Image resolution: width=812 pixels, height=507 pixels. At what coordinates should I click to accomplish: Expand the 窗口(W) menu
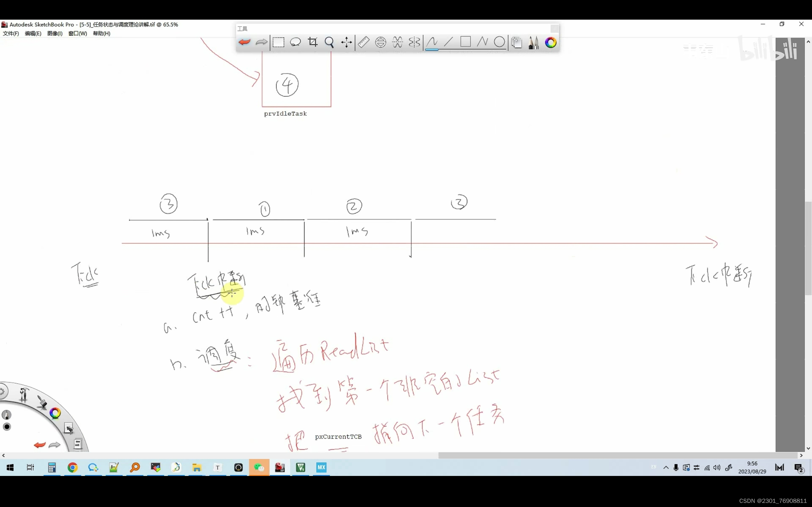(77, 34)
